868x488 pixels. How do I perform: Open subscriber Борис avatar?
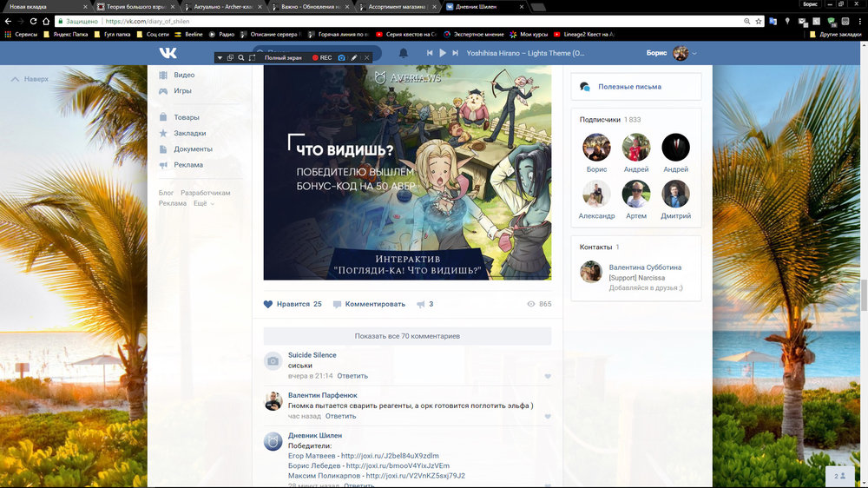(x=597, y=148)
